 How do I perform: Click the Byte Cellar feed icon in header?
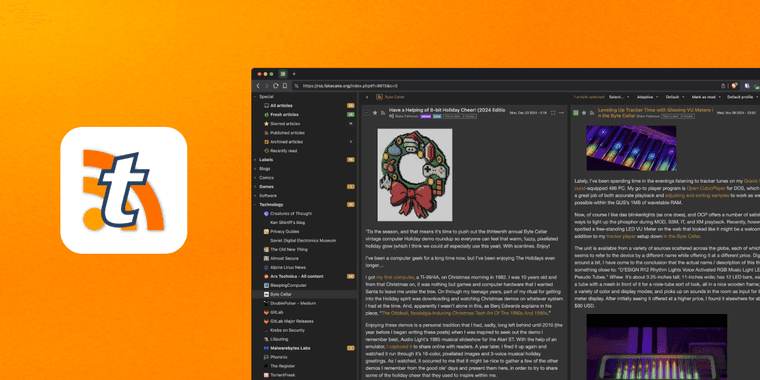380,97
